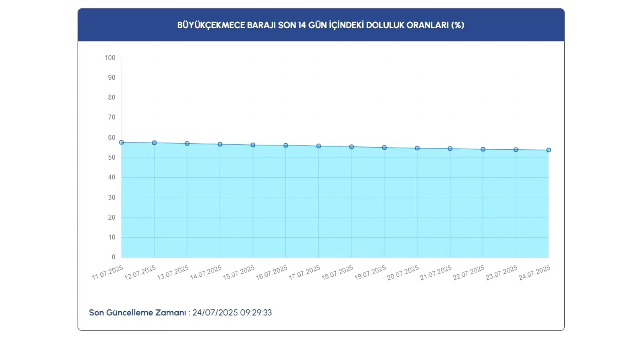
Task: Select the 20.07.2025 data point marker
Action: click(x=417, y=148)
